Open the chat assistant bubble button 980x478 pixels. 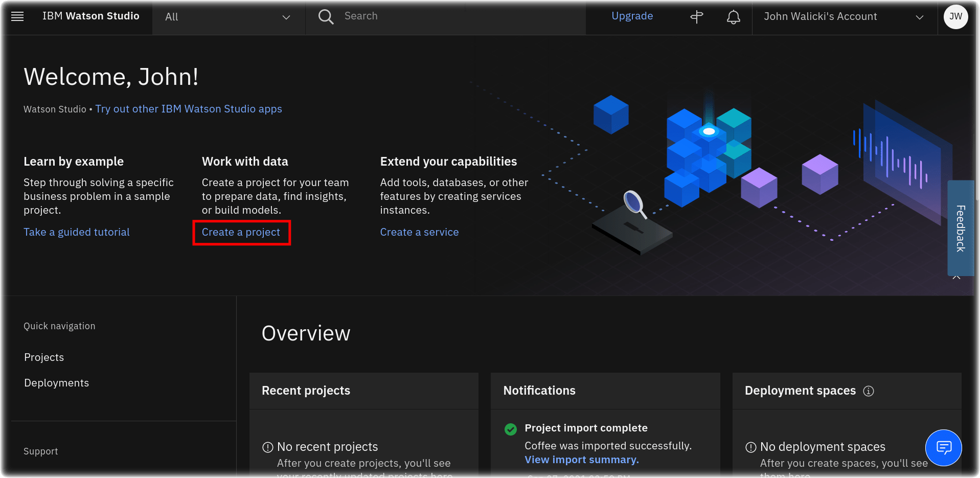pos(943,448)
